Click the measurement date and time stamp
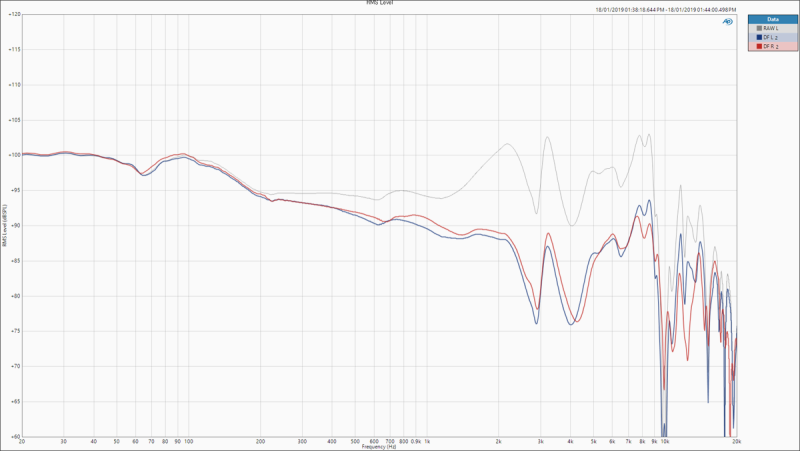 pos(666,10)
